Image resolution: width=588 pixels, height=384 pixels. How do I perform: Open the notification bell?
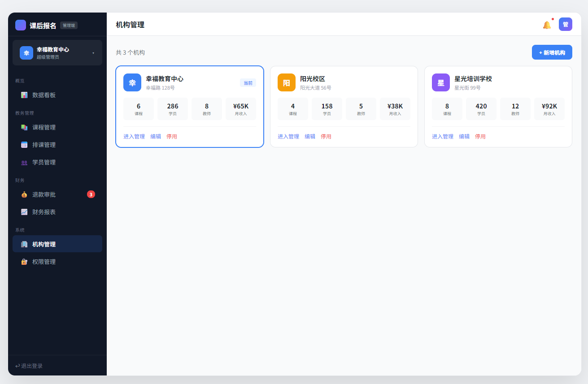547,25
